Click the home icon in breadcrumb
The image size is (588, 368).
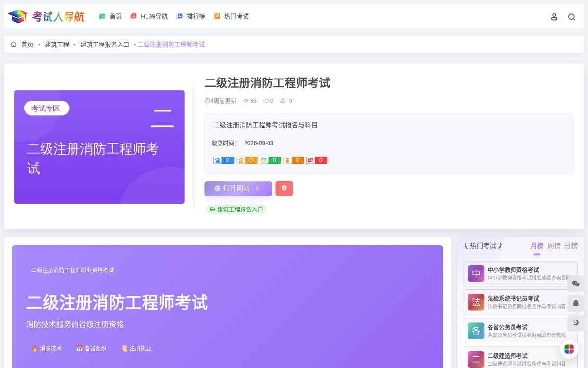(14, 44)
